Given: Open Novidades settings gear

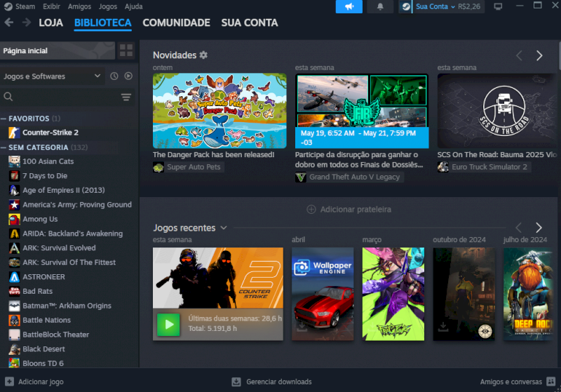Looking at the screenshot, I should click(203, 55).
